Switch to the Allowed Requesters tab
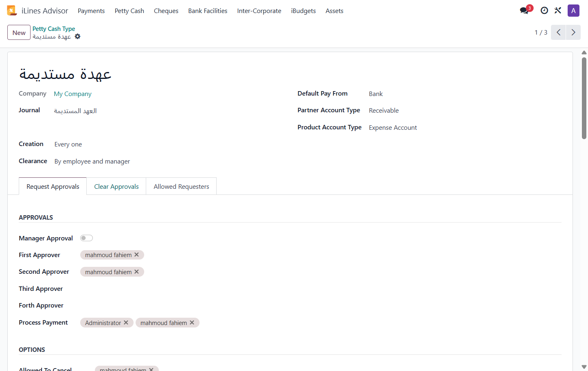The height and width of the screenshot is (371, 588). [182, 186]
